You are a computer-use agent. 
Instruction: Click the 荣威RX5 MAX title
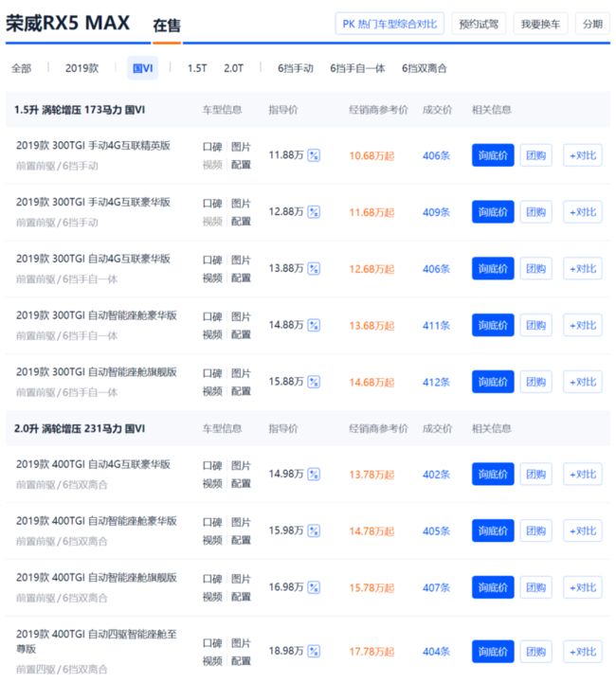click(x=68, y=23)
